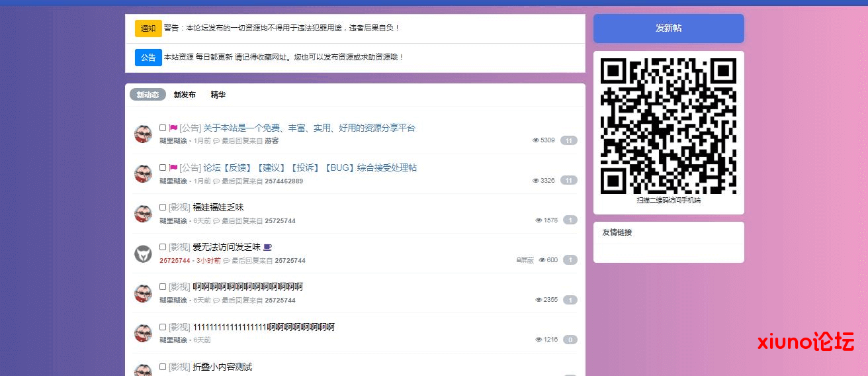
Task: Click the yellow 通知 badge
Action: 148,28
